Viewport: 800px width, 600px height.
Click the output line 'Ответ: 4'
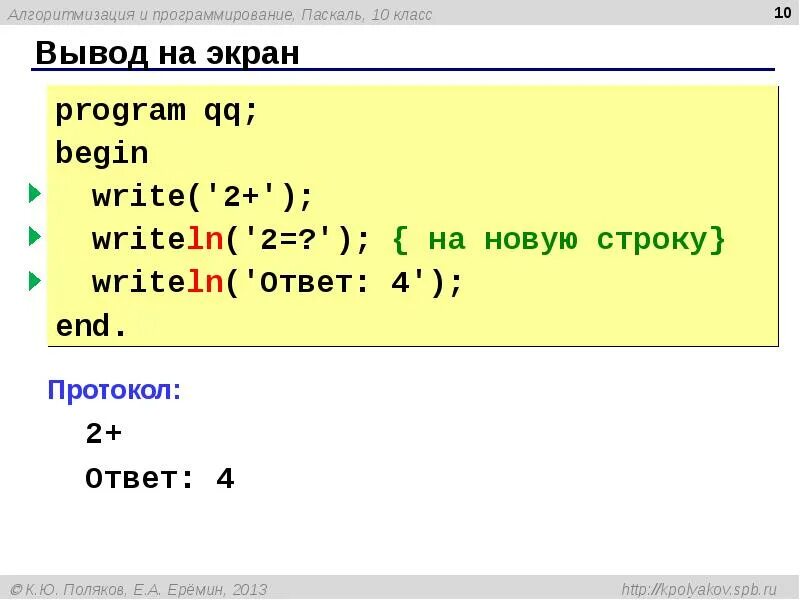(160, 479)
